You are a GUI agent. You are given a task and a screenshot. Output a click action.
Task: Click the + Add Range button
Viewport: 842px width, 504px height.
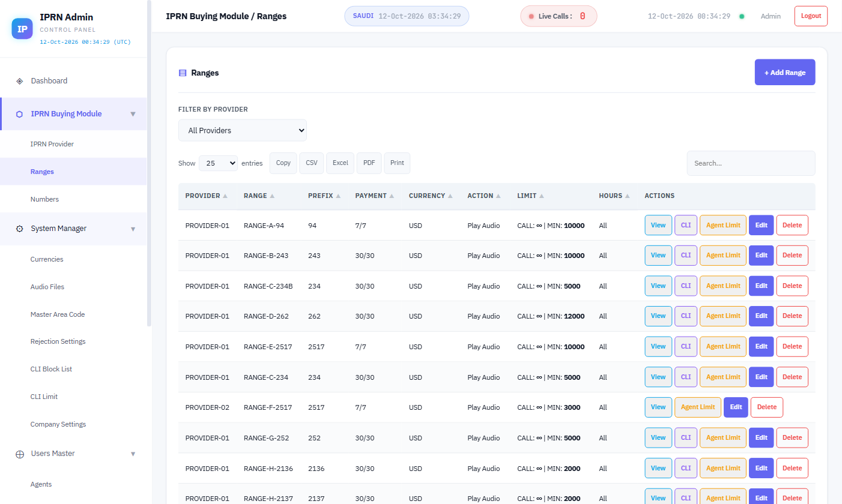point(785,72)
